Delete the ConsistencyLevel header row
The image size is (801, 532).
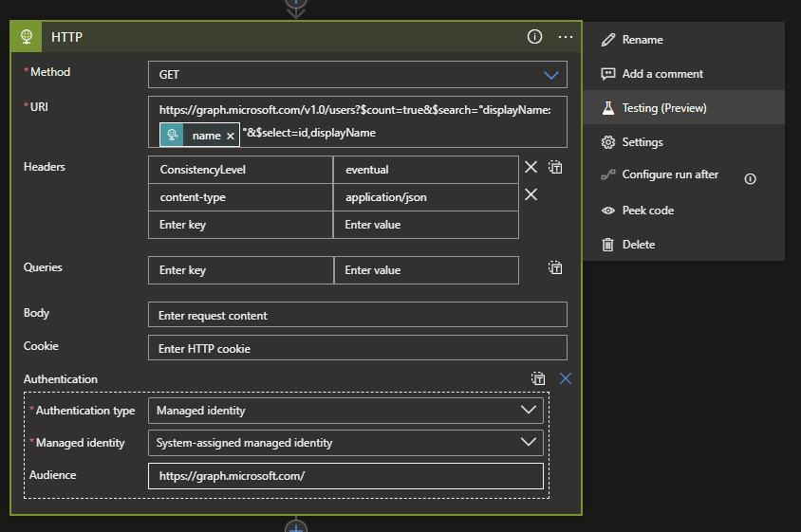tap(531, 167)
